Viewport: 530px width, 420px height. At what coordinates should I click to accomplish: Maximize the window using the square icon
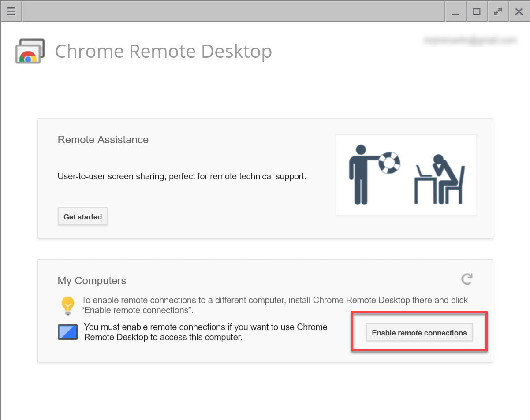click(x=477, y=11)
